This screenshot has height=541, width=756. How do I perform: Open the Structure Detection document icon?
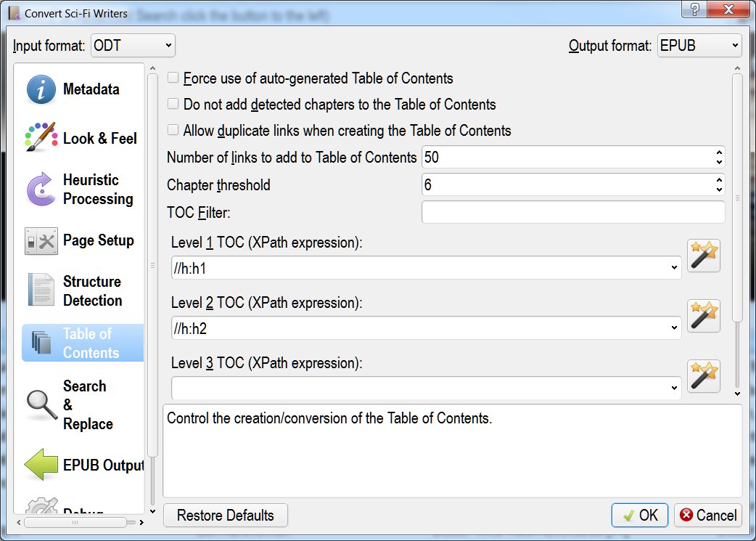point(41,290)
